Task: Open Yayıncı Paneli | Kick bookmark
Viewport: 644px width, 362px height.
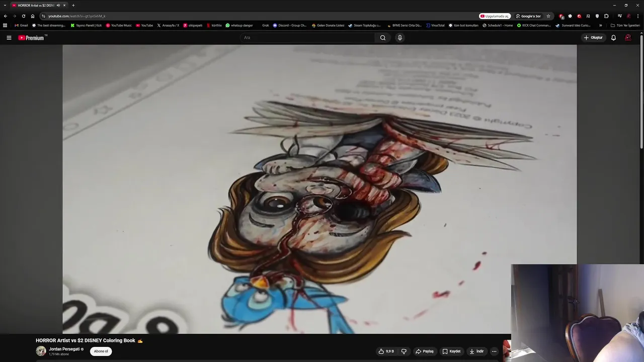Action: click(x=86, y=25)
